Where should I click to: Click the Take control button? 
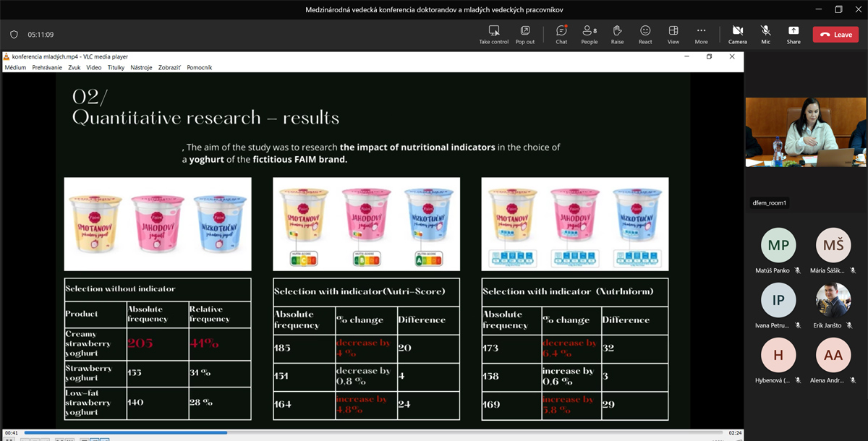(494, 34)
